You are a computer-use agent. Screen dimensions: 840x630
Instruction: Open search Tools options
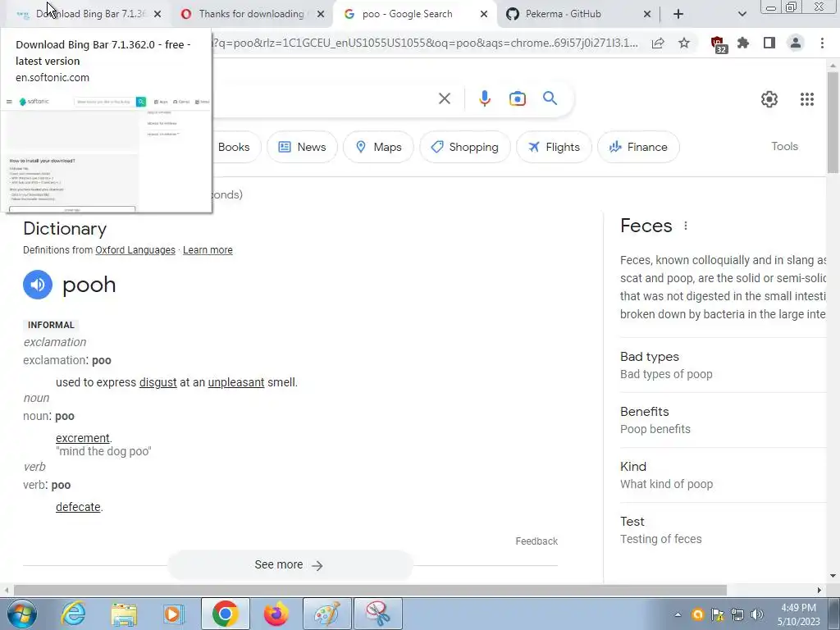[x=784, y=146]
